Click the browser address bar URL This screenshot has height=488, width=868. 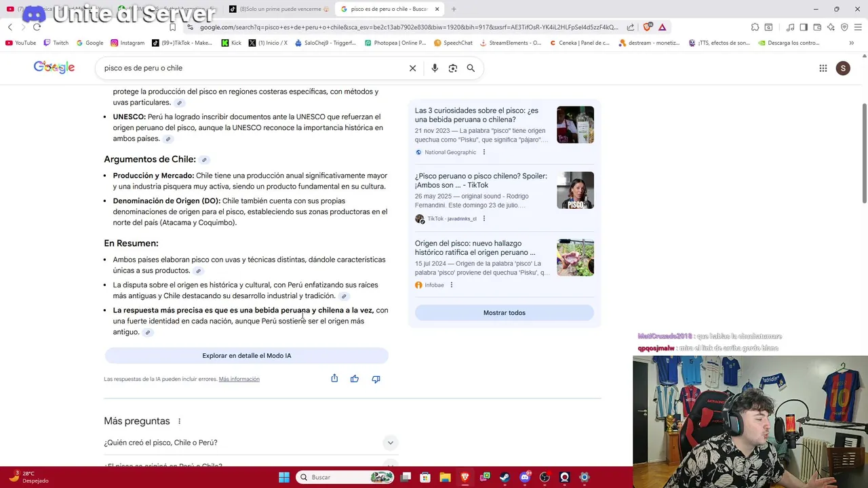[409, 27]
